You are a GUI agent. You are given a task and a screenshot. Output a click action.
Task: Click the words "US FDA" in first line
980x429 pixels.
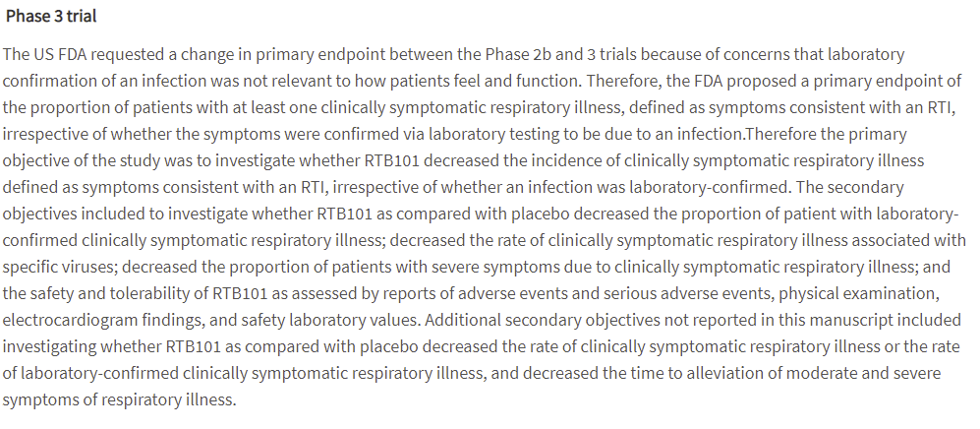click(x=60, y=54)
